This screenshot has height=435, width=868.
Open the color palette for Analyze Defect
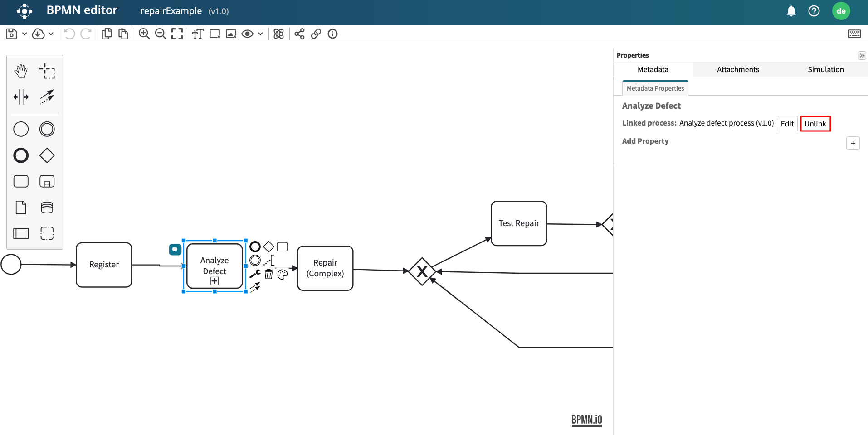pyautogui.click(x=283, y=275)
